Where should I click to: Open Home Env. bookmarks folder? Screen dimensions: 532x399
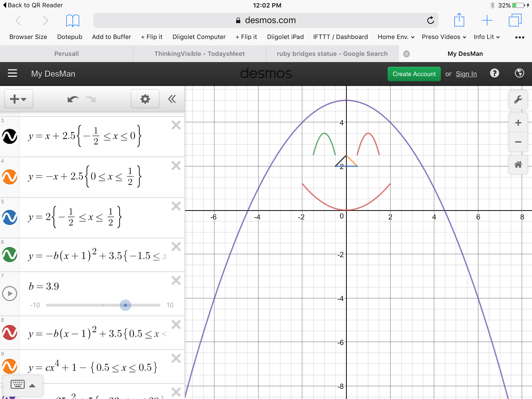coord(396,37)
